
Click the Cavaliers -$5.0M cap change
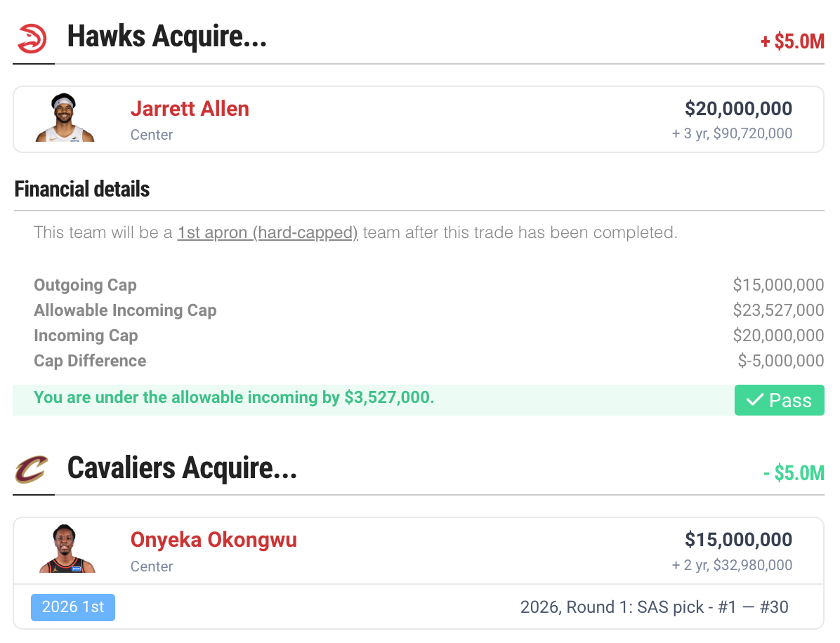click(x=794, y=472)
